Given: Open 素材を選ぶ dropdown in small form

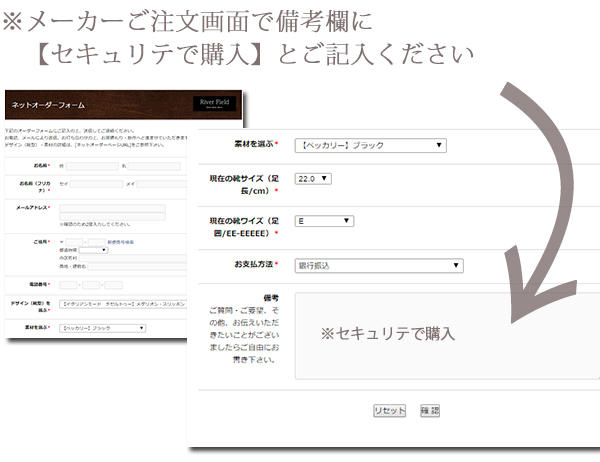Looking at the screenshot, I should tap(102, 327).
